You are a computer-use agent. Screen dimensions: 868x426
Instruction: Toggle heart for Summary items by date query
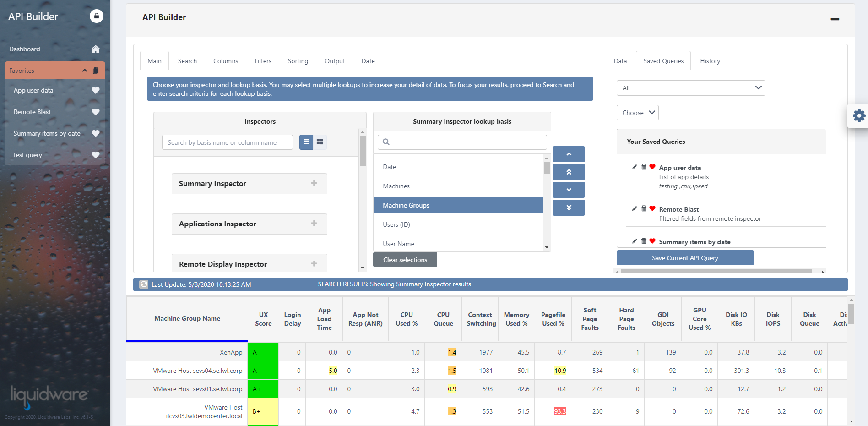[x=652, y=241]
